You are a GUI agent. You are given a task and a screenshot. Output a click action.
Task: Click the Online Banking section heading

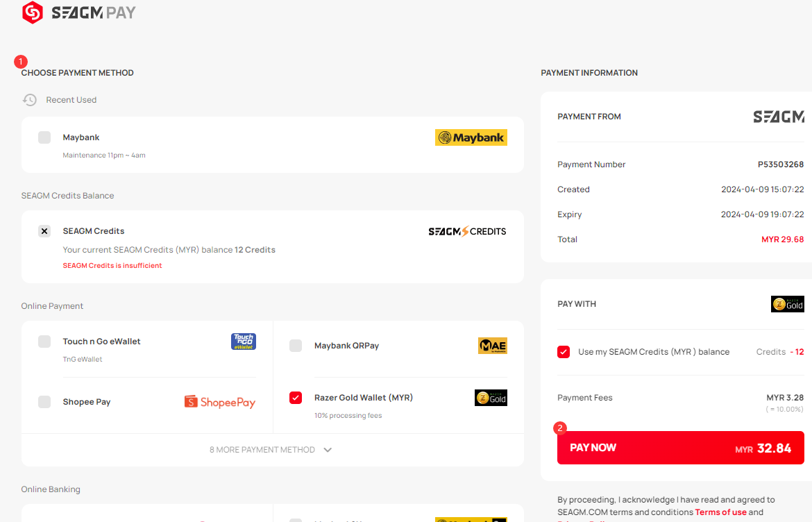tap(51, 489)
